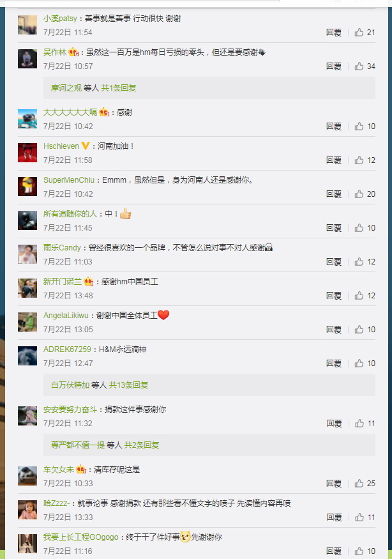
Task: Open the 白万伏特加 user link
Action: [x=70, y=385]
